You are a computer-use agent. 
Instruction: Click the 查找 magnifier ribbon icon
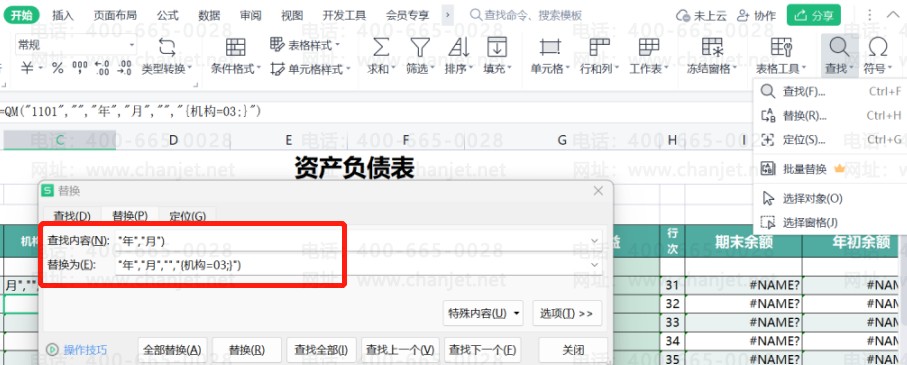click(839, 47)
